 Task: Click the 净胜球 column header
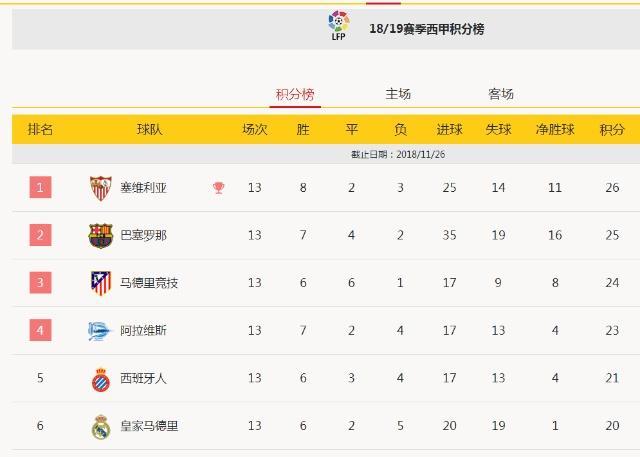point(555,130)
